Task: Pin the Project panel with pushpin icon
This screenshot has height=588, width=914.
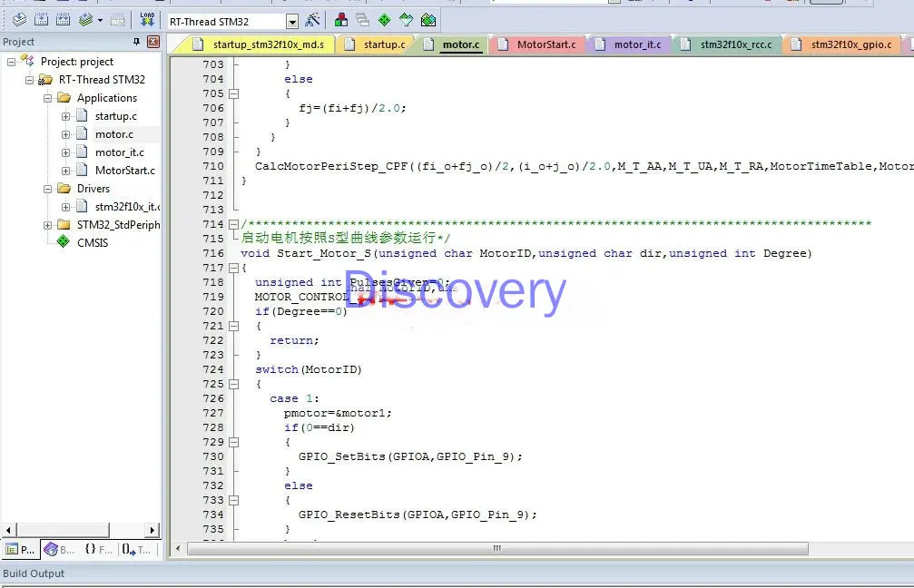Action: click(136, 42)
